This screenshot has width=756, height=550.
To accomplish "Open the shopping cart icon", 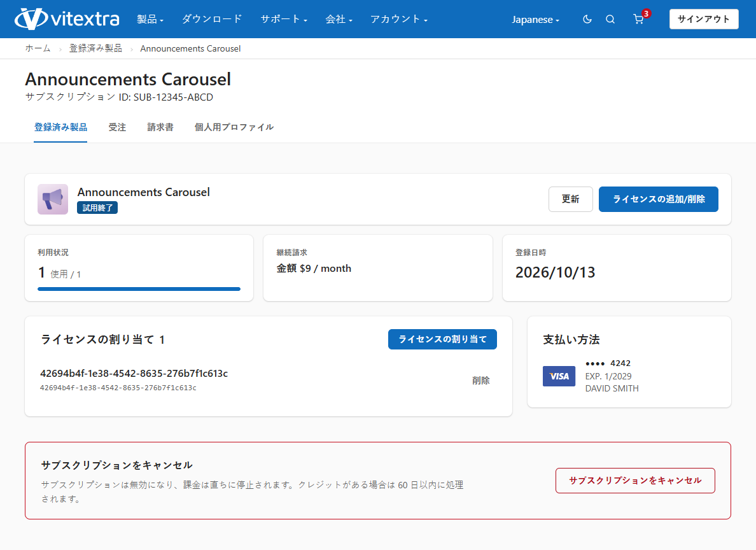I will tap(638, 19).
